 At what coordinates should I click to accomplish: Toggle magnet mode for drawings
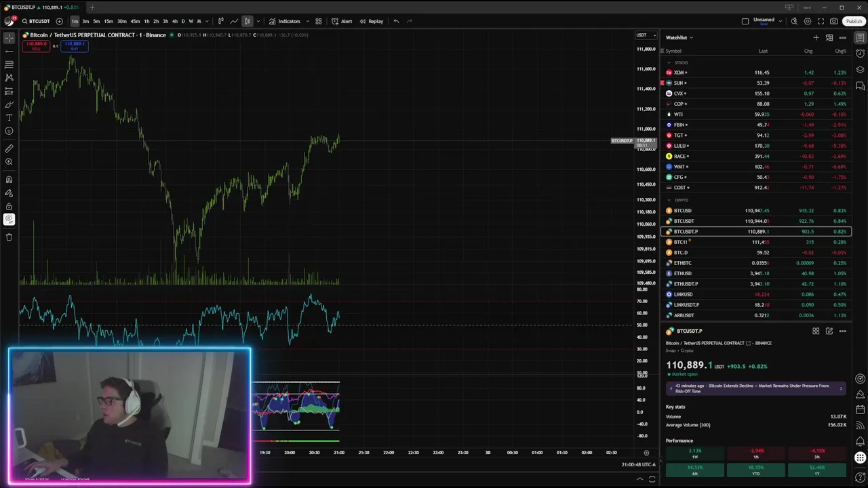click(x=9, y=180)
